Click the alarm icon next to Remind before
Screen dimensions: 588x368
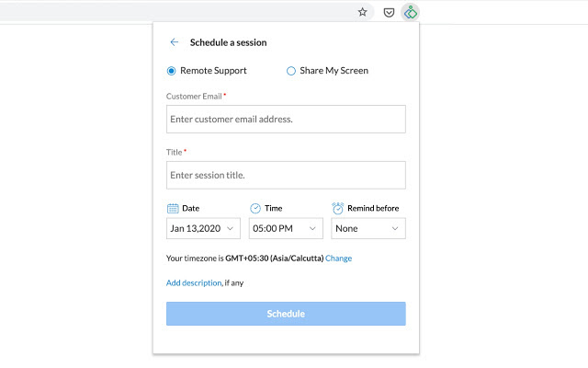[337, 209]
